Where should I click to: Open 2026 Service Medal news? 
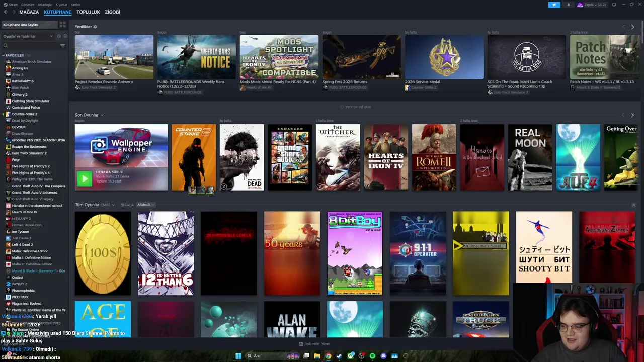pyautogui.click(x=444, y=57)
